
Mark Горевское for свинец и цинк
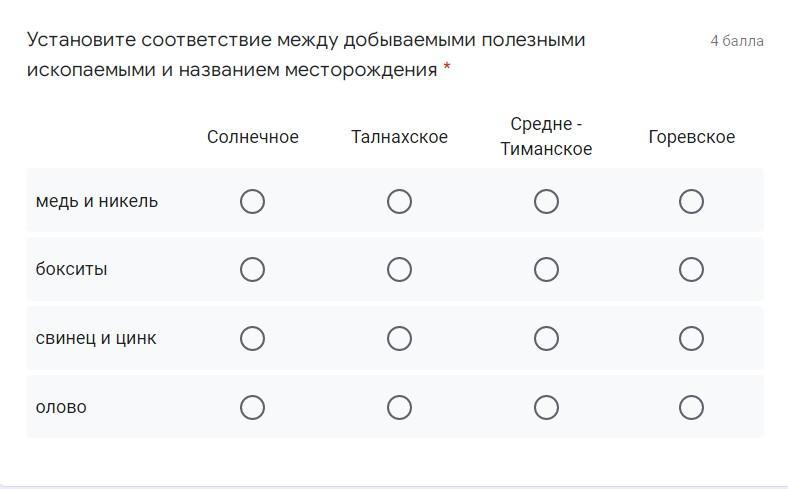(x=691, y=339)
